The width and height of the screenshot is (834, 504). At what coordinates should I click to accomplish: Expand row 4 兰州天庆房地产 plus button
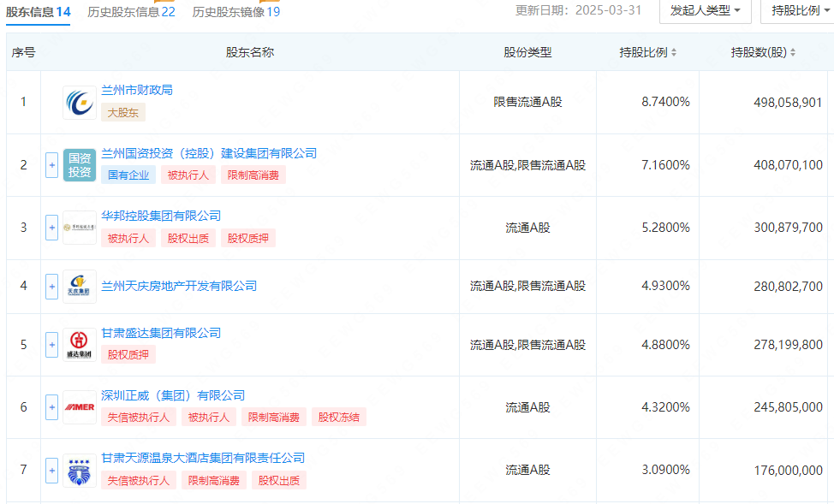(51, 287)
